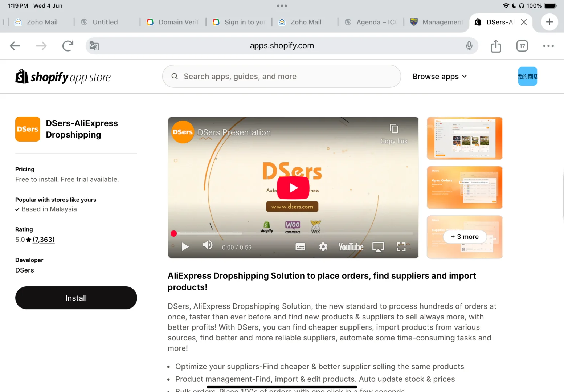Open the Browse apps dropdown
The height and width of the screenshot is (392, 564).
pos(440,76)
